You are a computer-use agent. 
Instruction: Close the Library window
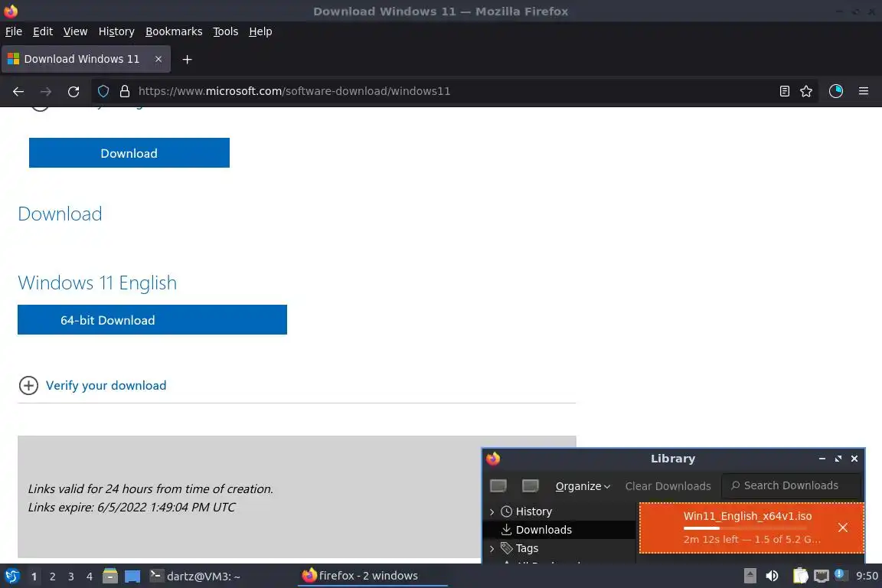pos(854,459)
